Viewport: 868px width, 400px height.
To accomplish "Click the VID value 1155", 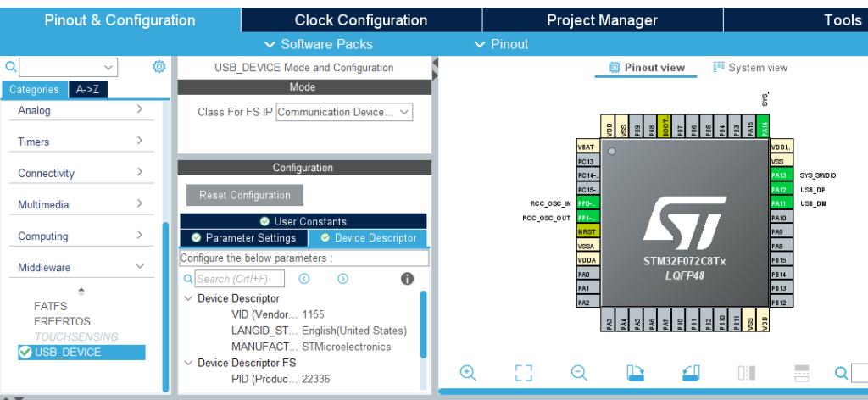I will pos(314,314).
